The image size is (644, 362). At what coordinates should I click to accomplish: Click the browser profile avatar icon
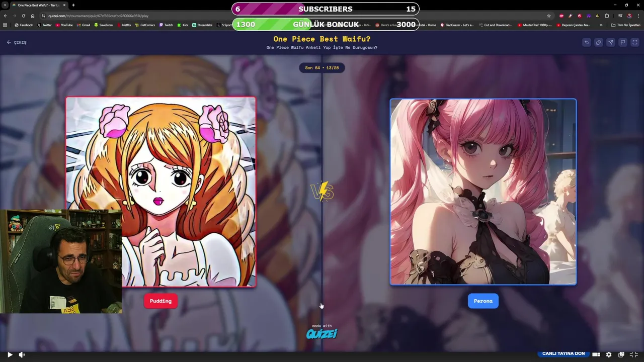pos(629,16)
